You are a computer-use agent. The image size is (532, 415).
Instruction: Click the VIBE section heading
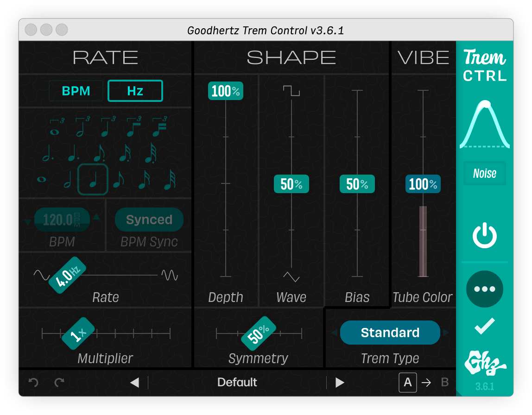tap(424, 57)
